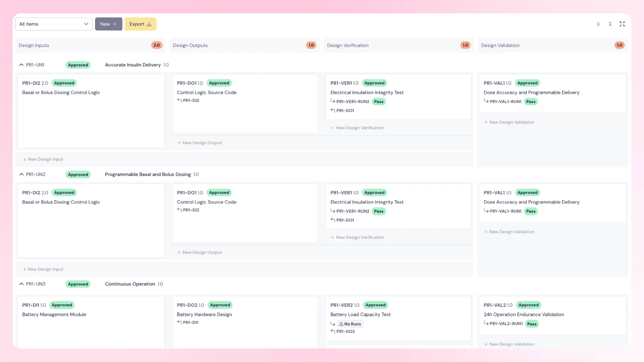
Task: Click the Export button
Action: (x=140, y=24)
